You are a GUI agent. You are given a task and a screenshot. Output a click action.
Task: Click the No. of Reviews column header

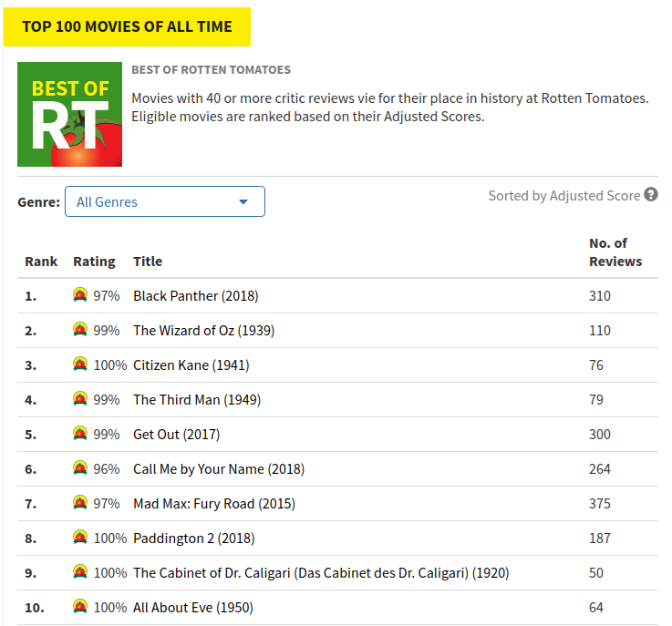coord(615,251)
